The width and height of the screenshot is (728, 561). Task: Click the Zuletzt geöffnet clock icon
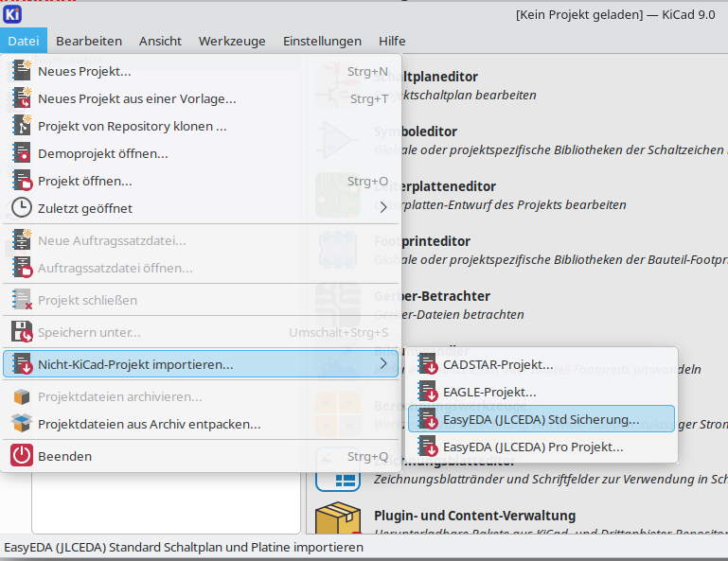[x=22, y=208]
